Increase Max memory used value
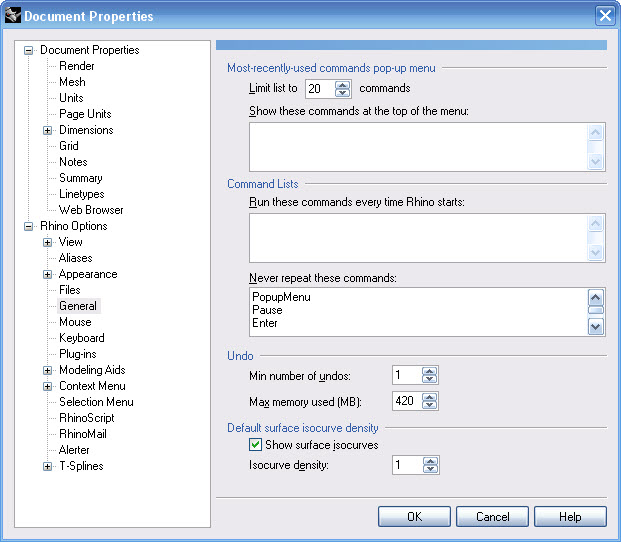The height and width of the screenshot is (542, 621). point(430,397)
